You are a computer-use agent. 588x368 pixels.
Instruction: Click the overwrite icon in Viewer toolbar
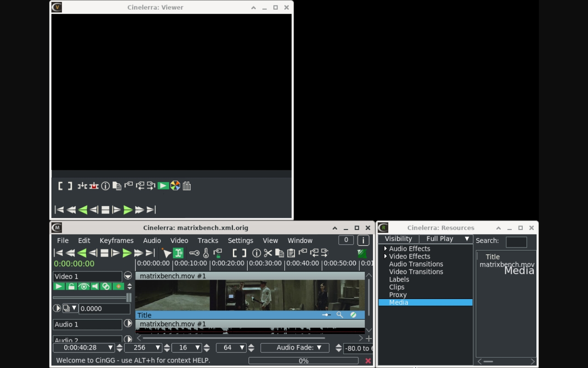point(94,186)
